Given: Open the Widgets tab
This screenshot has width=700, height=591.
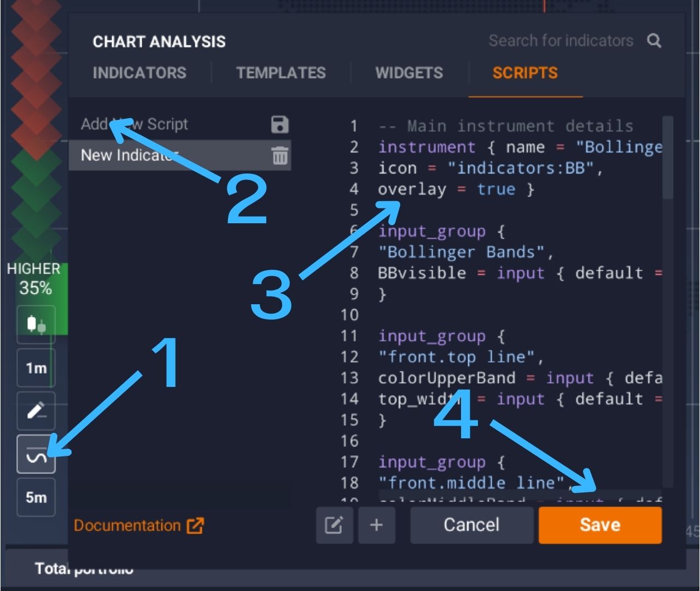Looking at the screenshot, I should pyautogui.click(x=409, y=73).
